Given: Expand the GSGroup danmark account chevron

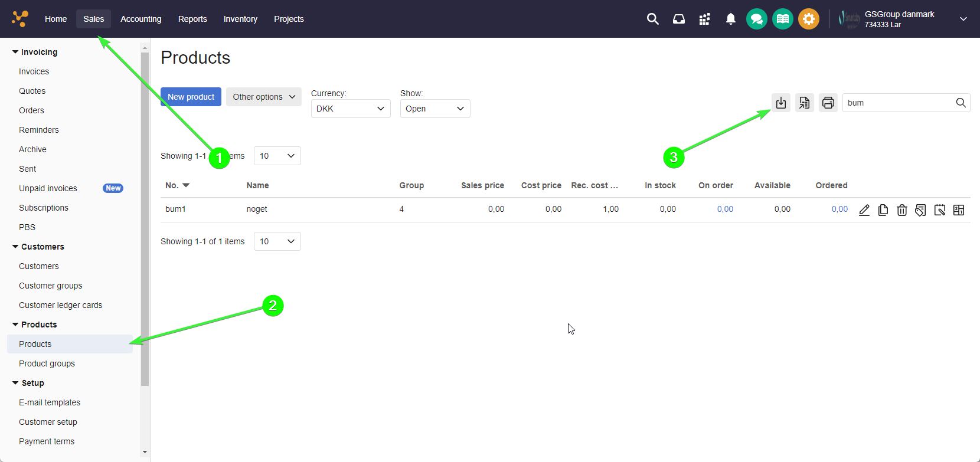Looking at the screenshot, I should click(x=963, y=19).
